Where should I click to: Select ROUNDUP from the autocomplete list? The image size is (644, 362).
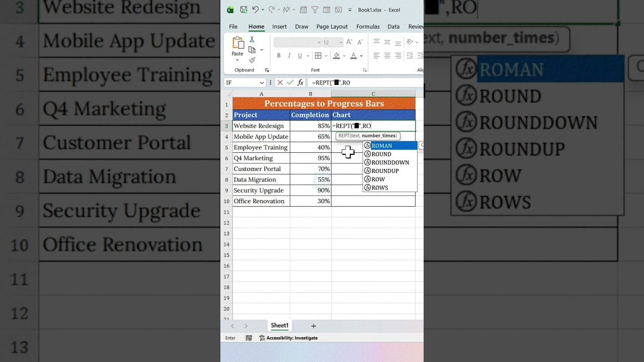pos(390,171)
